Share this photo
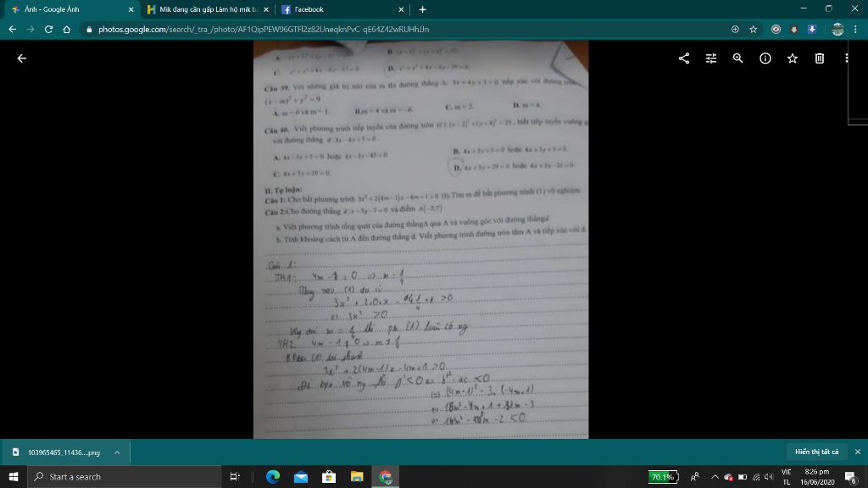The width and height of the screenshot is (868, 488). tap(684, 58)
